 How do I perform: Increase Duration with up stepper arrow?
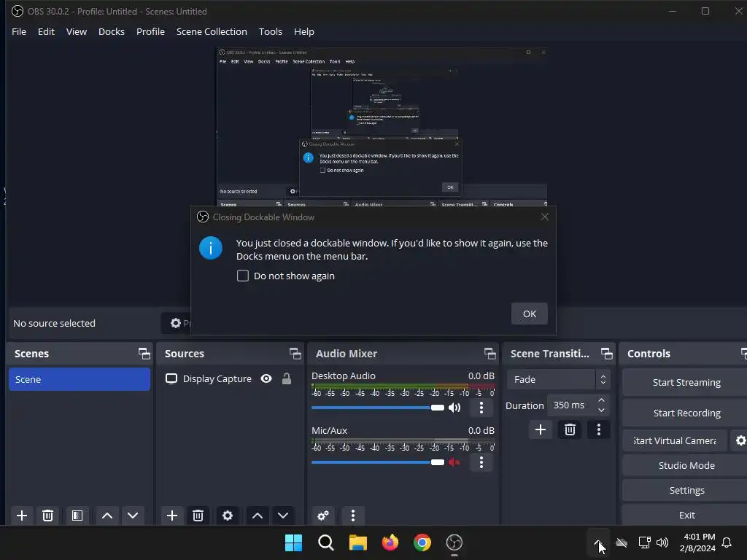pyautogui.click(x=601, y=400)
